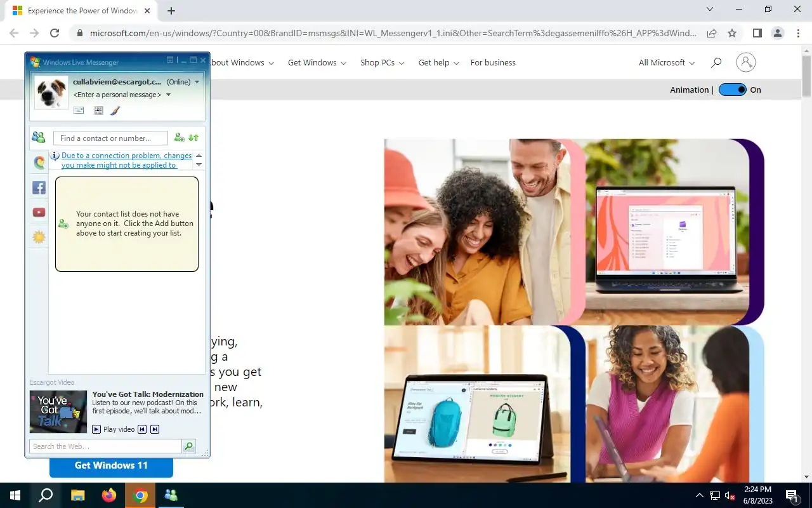Open Chrome tab search chevron
This screenshot has height=508, width=812.
[710, 10]
